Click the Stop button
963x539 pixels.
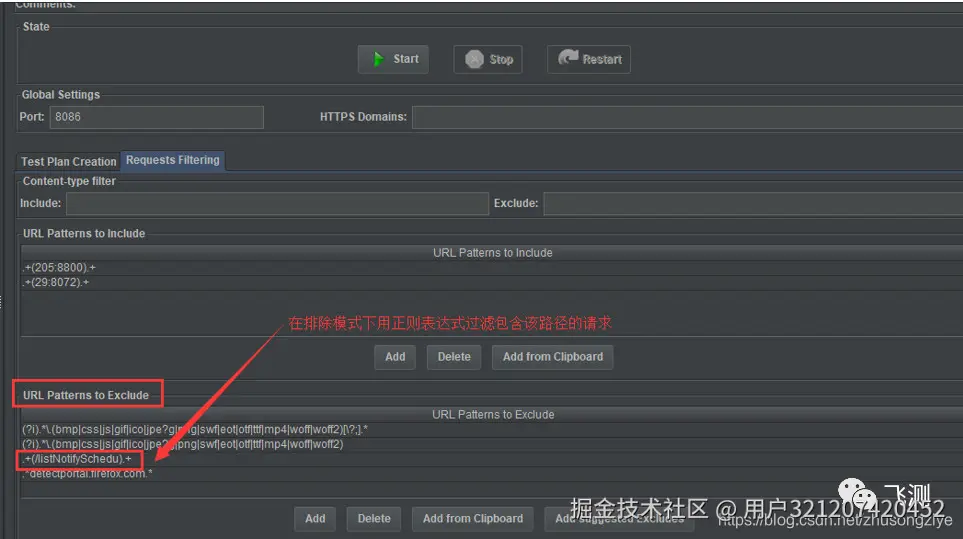click(488, 60)
